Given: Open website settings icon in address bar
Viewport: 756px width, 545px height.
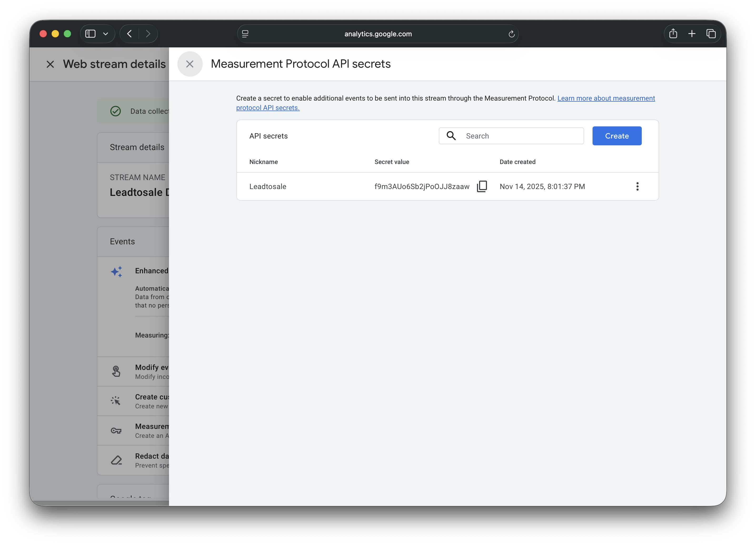Looking at the screenshot, I should [245, 34].
